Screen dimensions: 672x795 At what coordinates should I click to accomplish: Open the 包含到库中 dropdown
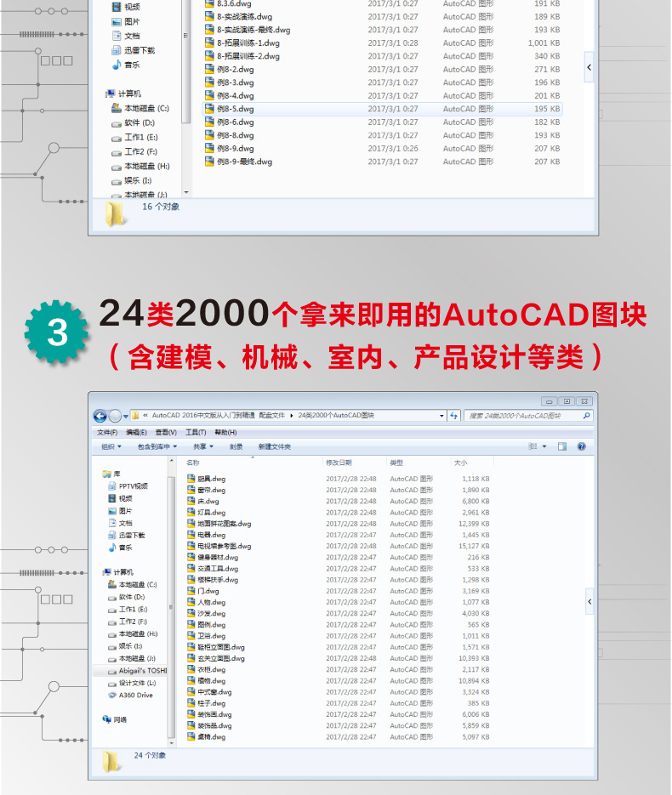point(157,446)
